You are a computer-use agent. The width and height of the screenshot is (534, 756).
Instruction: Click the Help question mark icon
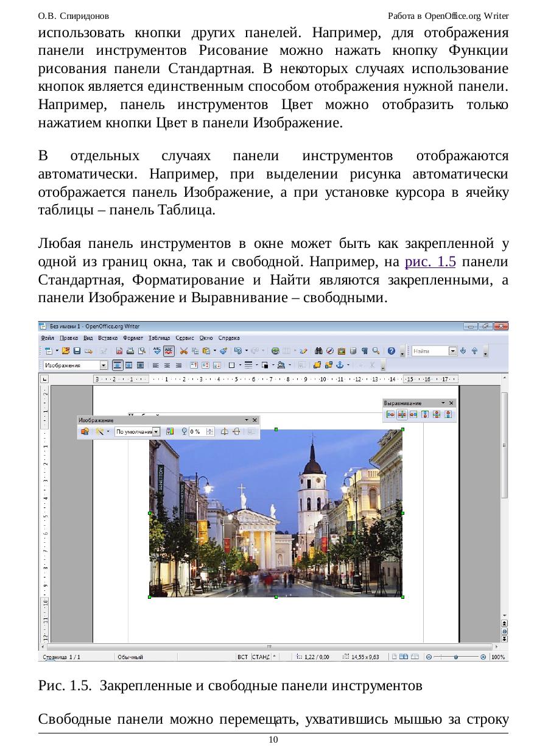click(391, 351)
